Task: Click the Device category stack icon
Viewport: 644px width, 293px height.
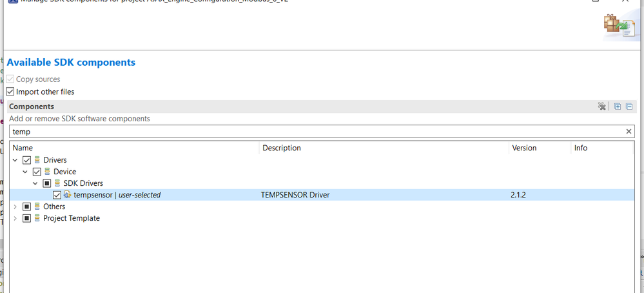Action: pyautogui.click(x=48, y=172)
